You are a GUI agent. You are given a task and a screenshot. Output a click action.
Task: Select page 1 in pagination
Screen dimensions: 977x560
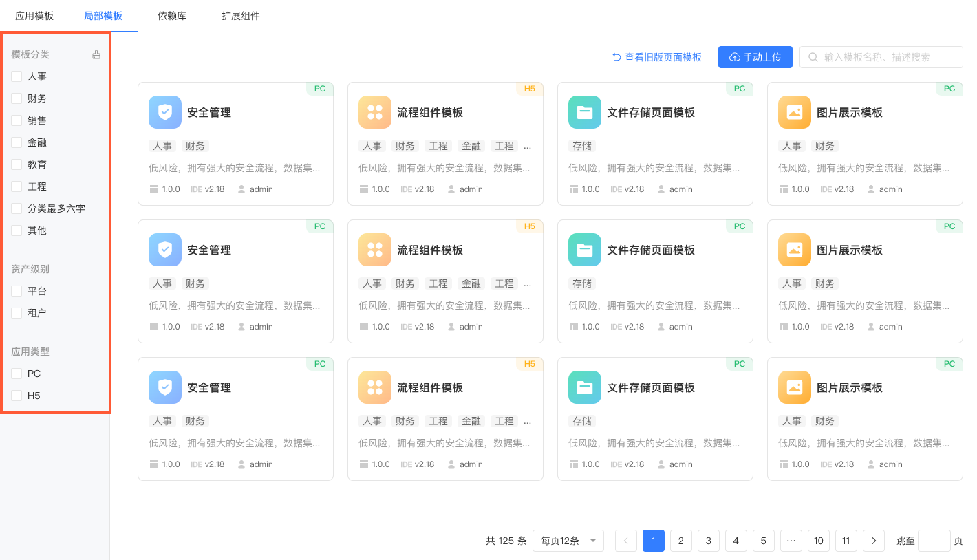pos(654,541)
